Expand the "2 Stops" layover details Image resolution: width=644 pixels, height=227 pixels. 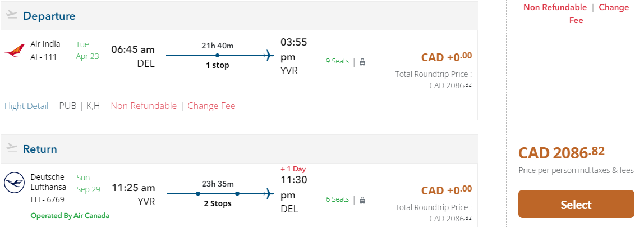217,203
